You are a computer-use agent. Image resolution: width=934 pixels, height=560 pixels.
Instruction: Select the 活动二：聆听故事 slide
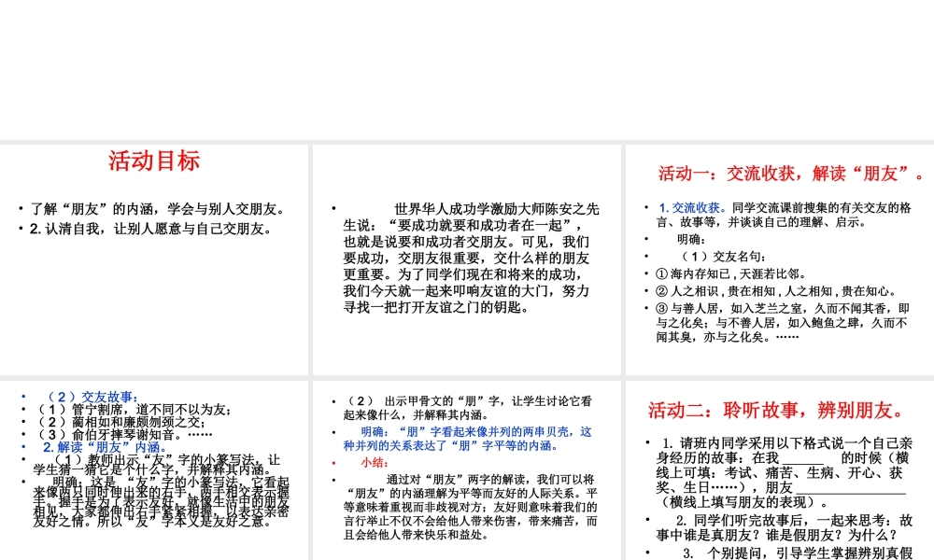(780, 467)
